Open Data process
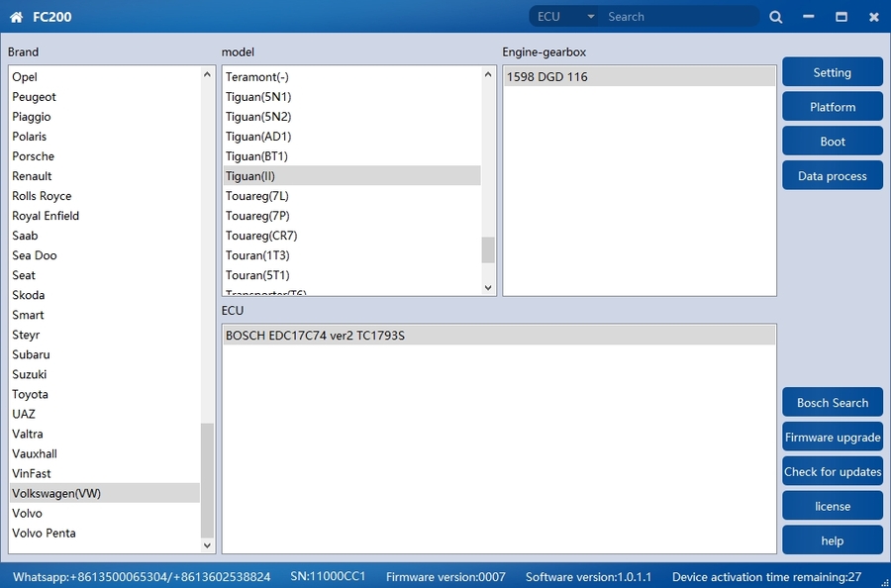 tap(832, 176)
